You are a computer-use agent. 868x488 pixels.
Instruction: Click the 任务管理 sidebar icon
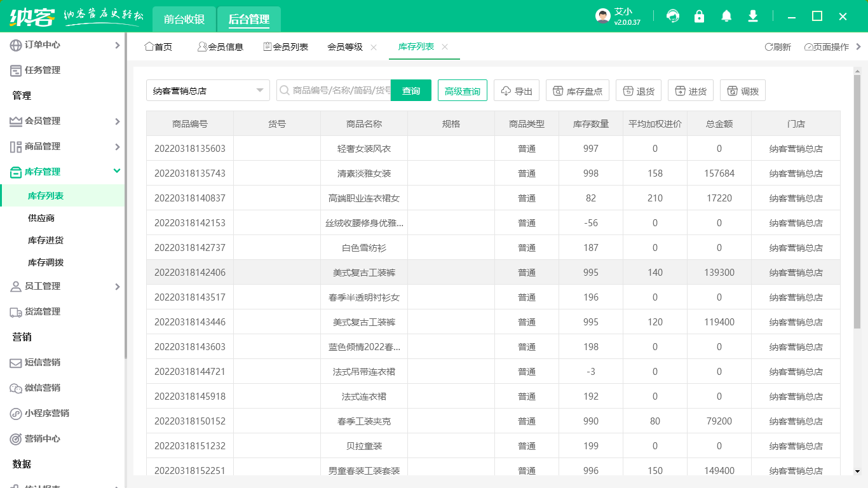[x=16, y=71]
